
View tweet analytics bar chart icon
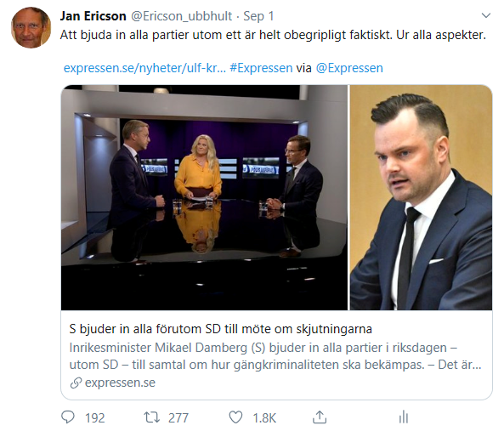pyautogui.click(x=404, y=417)
